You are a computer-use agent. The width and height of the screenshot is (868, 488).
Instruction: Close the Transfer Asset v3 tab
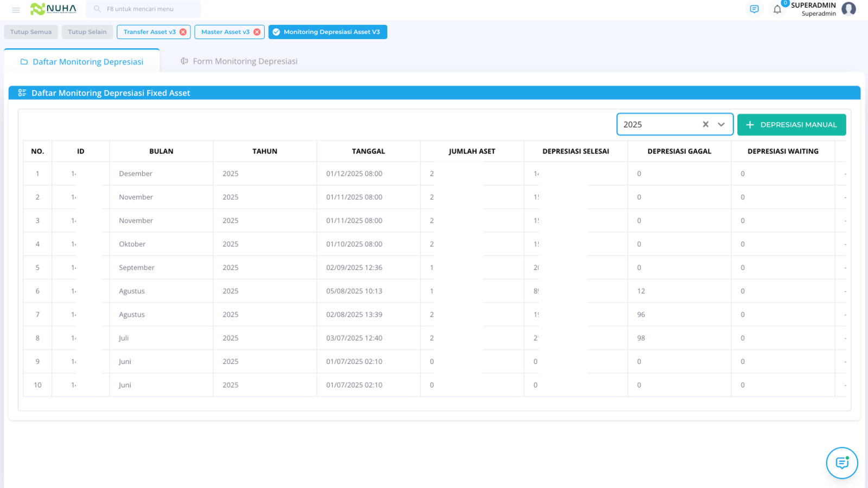coord(183,32)
